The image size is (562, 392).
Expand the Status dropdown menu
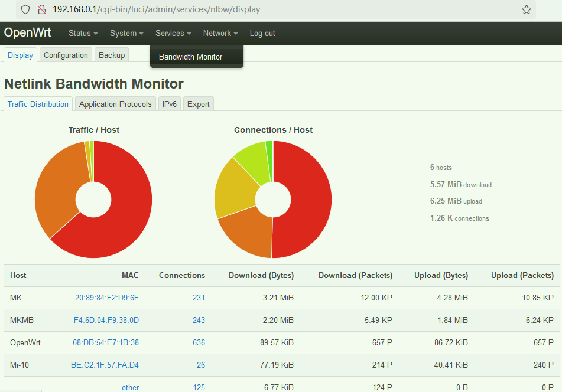point(83,33)
